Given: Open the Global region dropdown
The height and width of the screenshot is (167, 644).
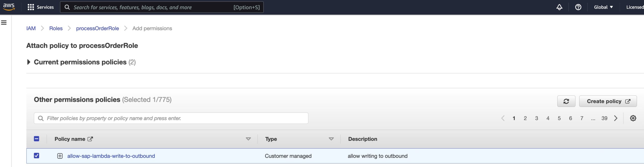Looking at the screenshot, I should tap(603, 7).
